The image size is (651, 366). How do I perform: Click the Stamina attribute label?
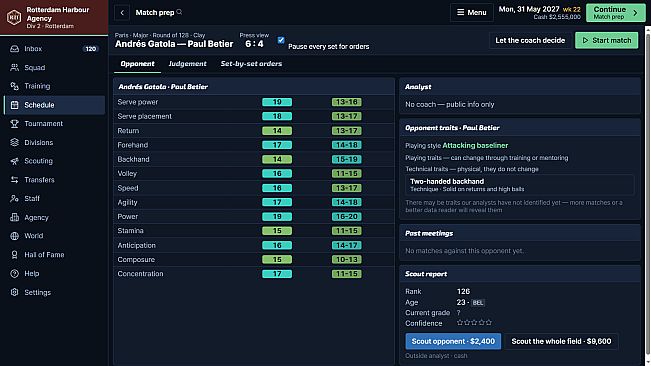coord(130,231)
